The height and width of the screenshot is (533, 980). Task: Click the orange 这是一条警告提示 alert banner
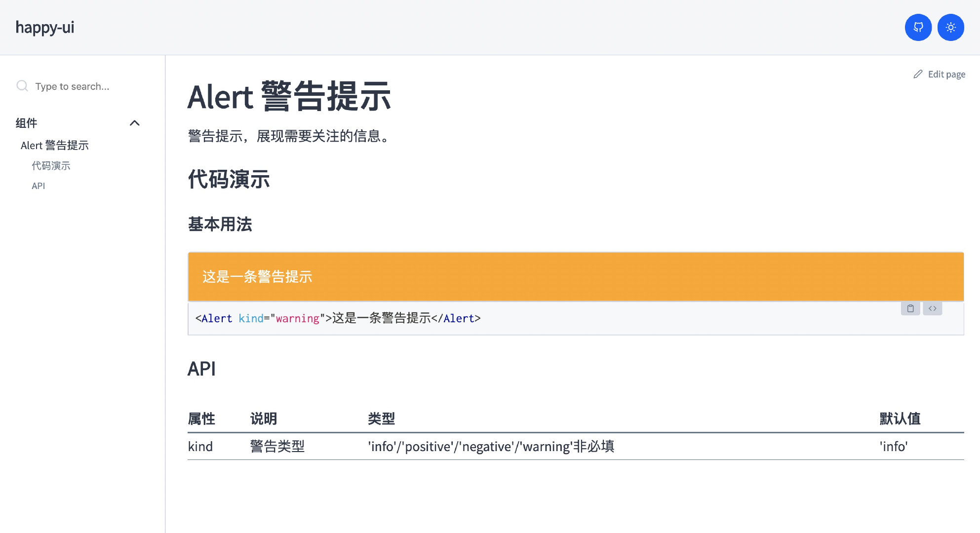pyautogui.click(x=576, y=277)
